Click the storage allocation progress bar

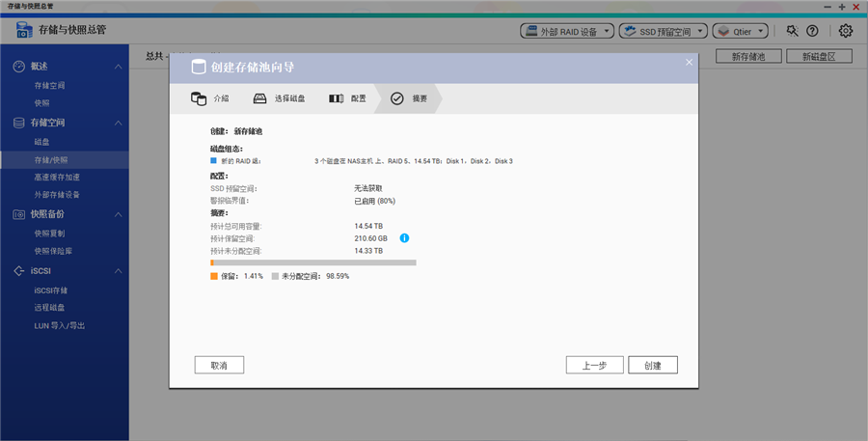tap(313, 262)
